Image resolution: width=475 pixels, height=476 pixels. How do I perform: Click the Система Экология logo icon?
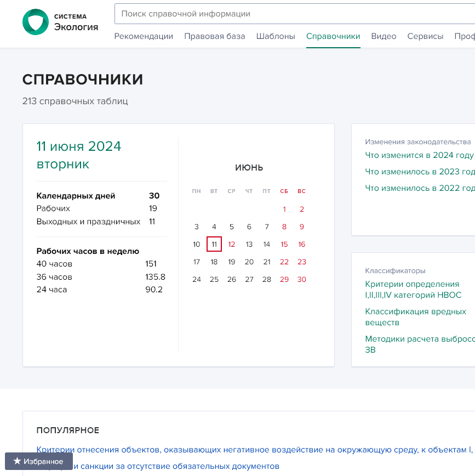point(35,22)
